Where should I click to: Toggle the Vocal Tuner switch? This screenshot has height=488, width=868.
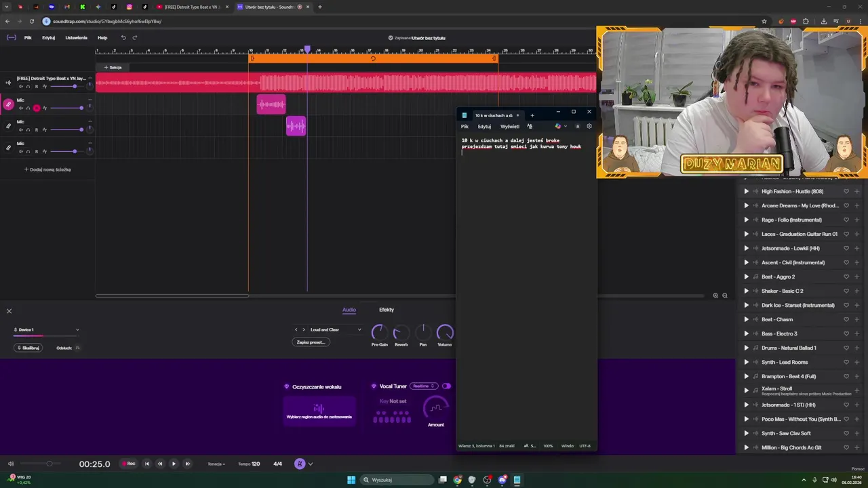click(x=446, y=386)
